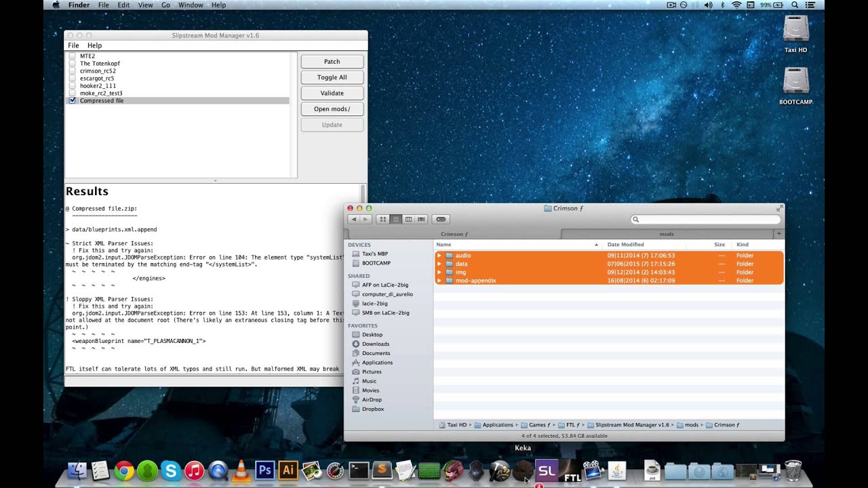Uncheck the Compressed file mod

[72, 100]
